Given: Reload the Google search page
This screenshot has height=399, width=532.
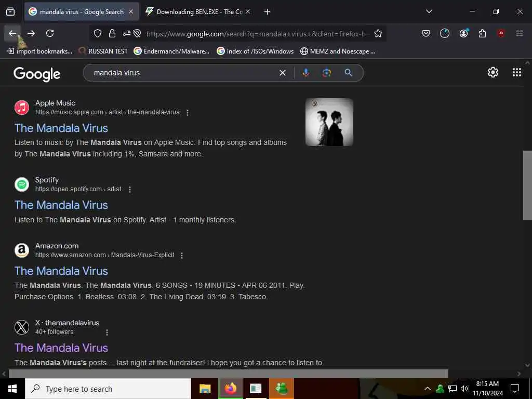Looking at the screenshot, I should (x=50, y=33).
